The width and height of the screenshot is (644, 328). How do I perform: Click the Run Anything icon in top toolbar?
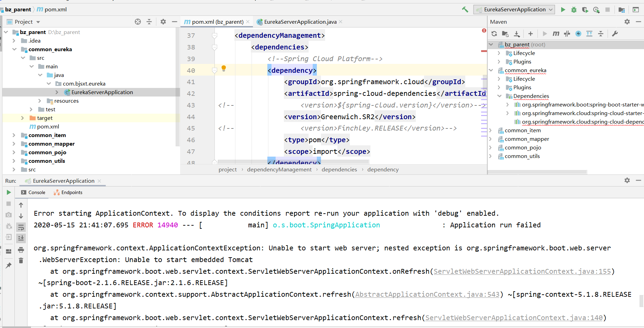click(x=636, y=10)
